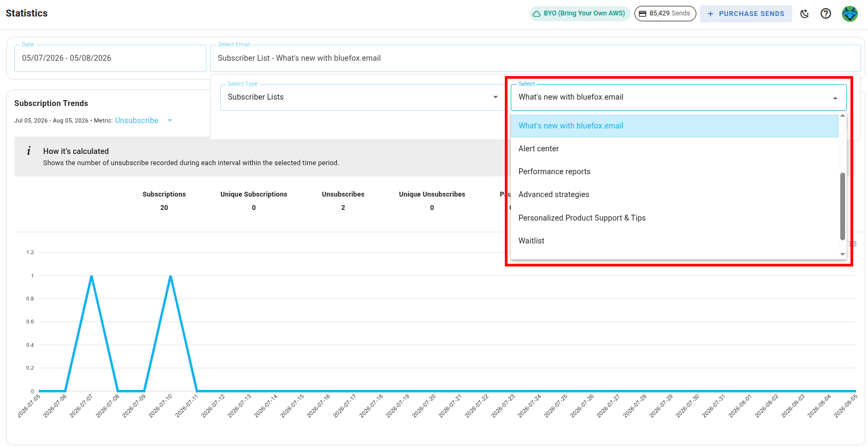The height and width of the screenshot is (448, 868).
Task: Click the 2026-07-05 axis label
Action: tap(29, 406)
